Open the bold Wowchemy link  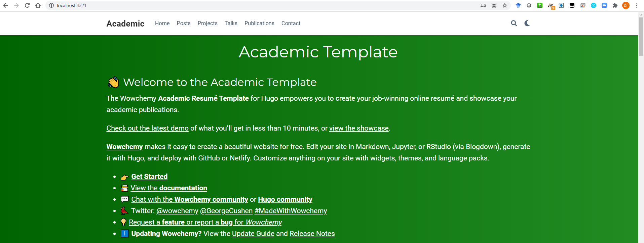125,147
